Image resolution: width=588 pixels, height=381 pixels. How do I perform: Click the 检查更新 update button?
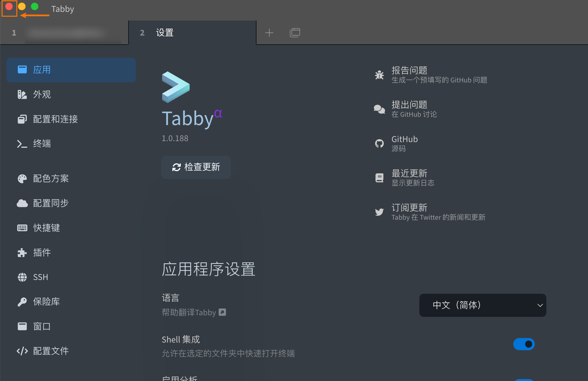[x=196, y=167]
